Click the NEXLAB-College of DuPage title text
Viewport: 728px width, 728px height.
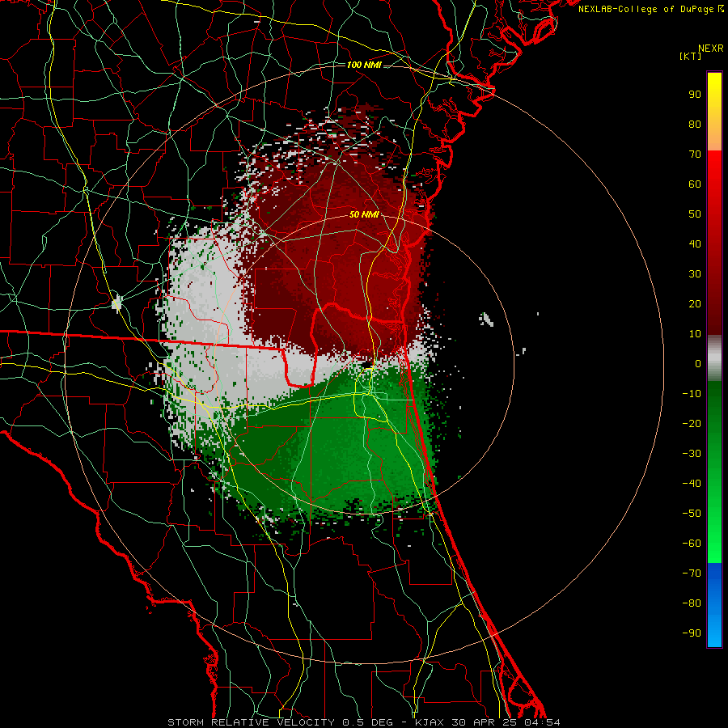(647, 9)
